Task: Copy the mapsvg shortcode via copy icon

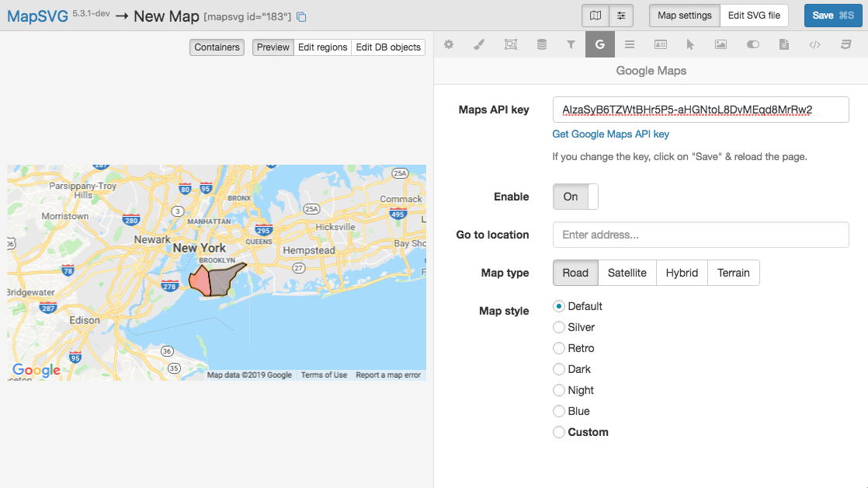Action: [301, 16]
